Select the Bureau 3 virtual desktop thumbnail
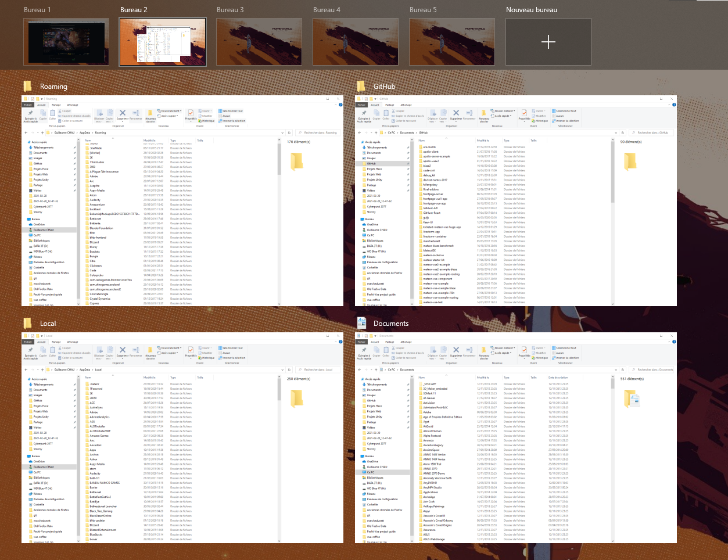 (259, 42)
